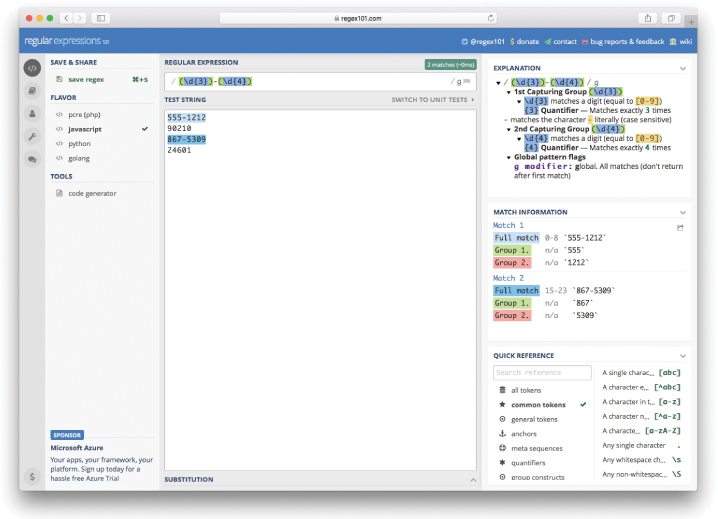
Task: Click the regex flags icon beside g
Action: coord(467,81)
